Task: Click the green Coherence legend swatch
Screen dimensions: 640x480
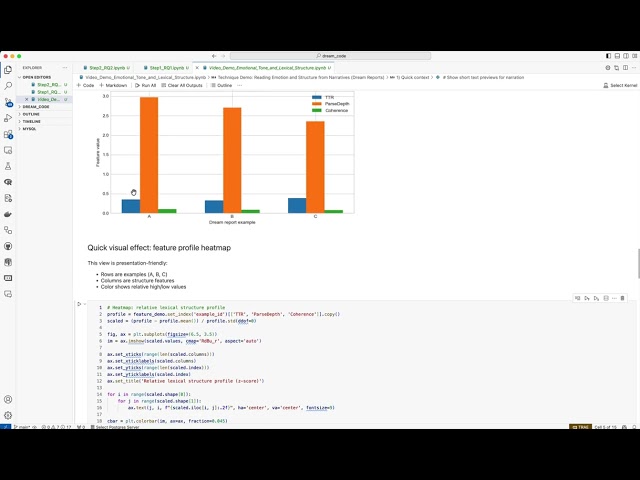Action: pos(317,110)
